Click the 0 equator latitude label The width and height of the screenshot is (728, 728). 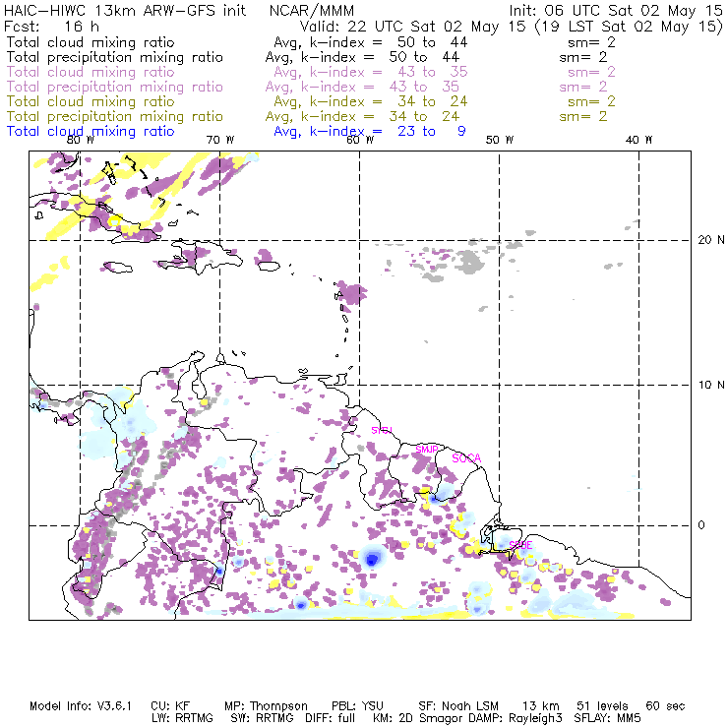point(701,525)
